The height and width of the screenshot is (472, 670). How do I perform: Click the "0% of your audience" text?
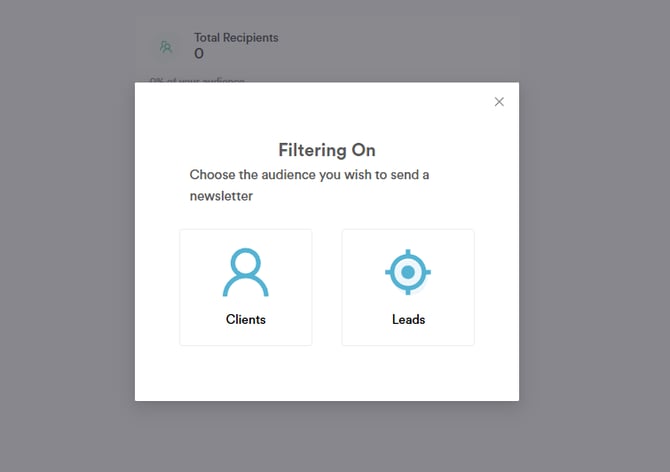coord(197,80)
